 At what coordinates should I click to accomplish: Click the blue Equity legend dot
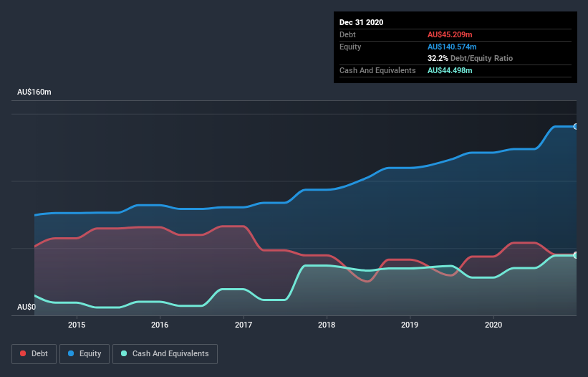pyautogui.click(x=71, y=353)
